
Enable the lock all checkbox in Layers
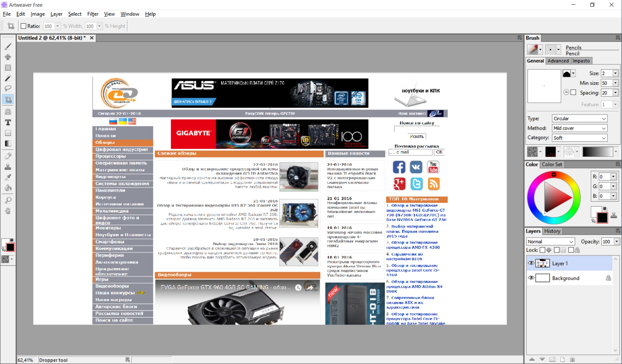571,250
